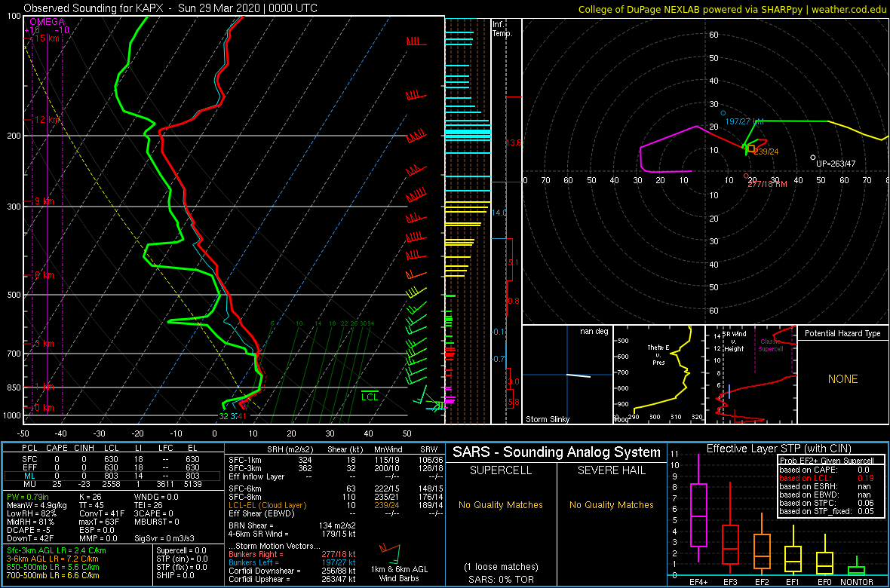Click the Supercell = 0.0 composite value
Screen dimensions: 890x588
[x=182, y=550]
